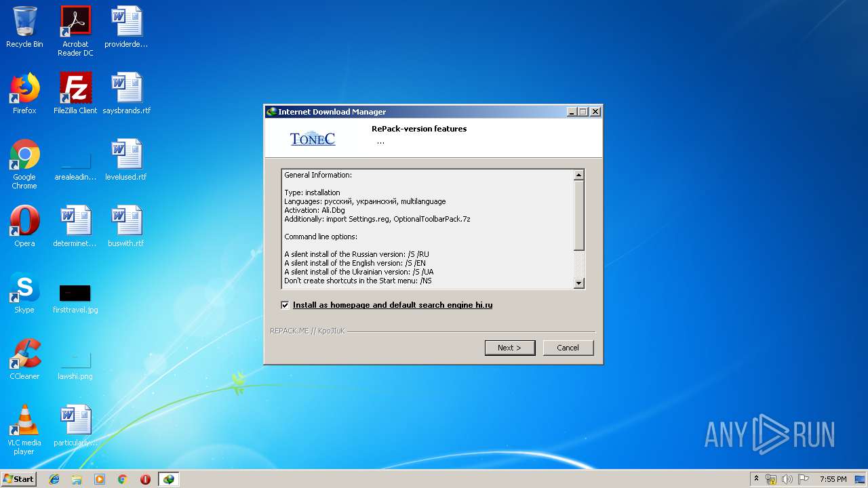Launch CCleaner desktop shortcut
This screenshot has height=488, width=868.
pyautogui.click(x=24, y=359)
